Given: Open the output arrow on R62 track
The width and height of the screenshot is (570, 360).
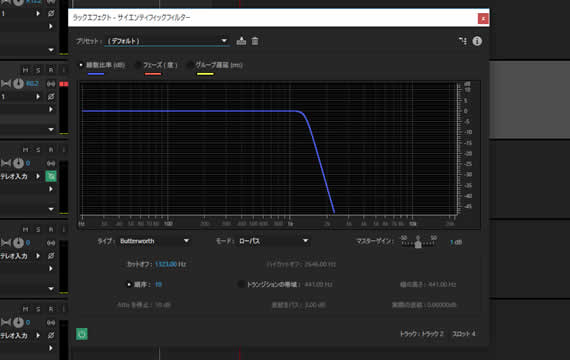Looking at the screenshot, I should pyautogui.click(x=51, y=109).
